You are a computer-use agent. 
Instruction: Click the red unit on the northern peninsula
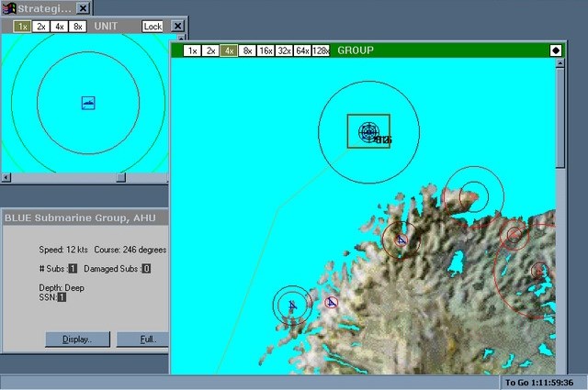tap(473, 193)
